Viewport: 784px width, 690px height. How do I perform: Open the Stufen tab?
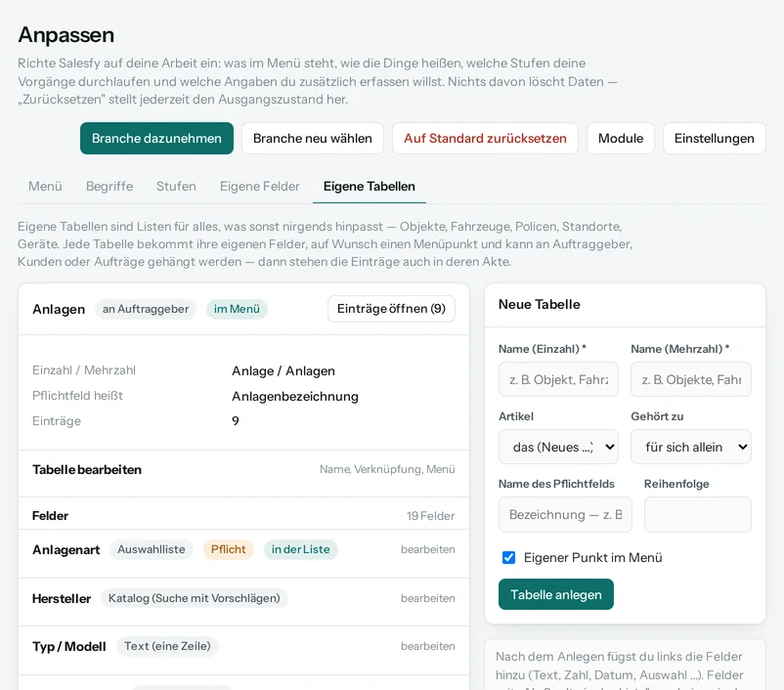pyautogui.click(x=176, y=187)
